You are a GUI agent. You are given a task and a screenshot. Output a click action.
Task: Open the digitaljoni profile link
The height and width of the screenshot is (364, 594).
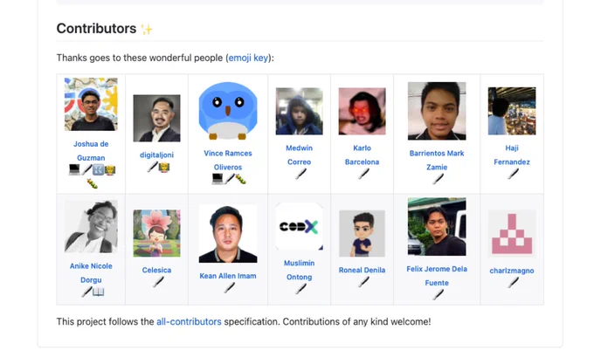pyautogui.click(x=157, y=155)
